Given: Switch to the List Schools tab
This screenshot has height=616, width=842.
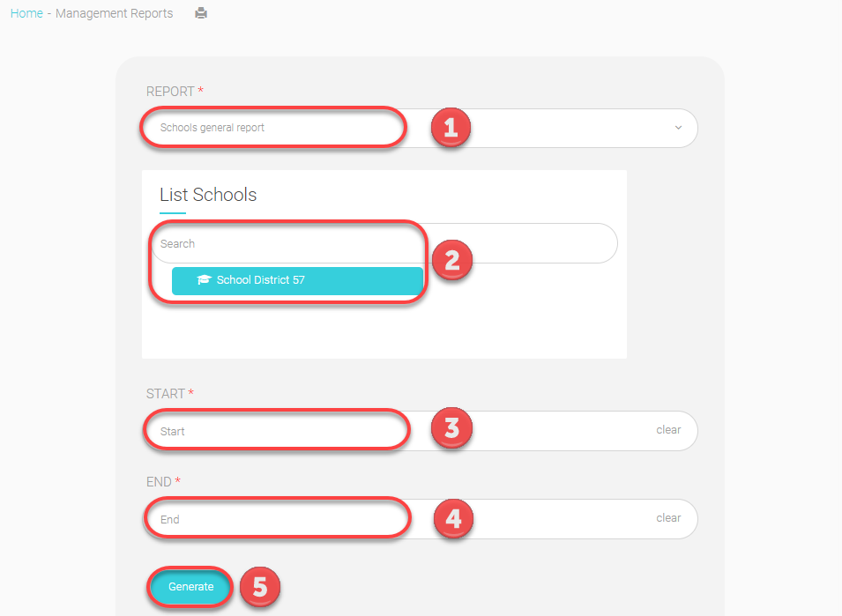Looking at the screenshot, I should click(x=208, y=195).
